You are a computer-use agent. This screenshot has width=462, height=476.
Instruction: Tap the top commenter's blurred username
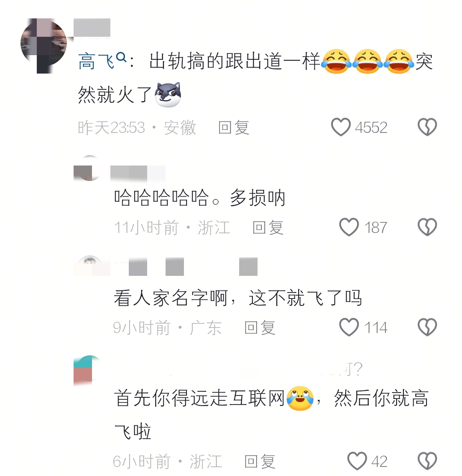[x=92, y=28]
